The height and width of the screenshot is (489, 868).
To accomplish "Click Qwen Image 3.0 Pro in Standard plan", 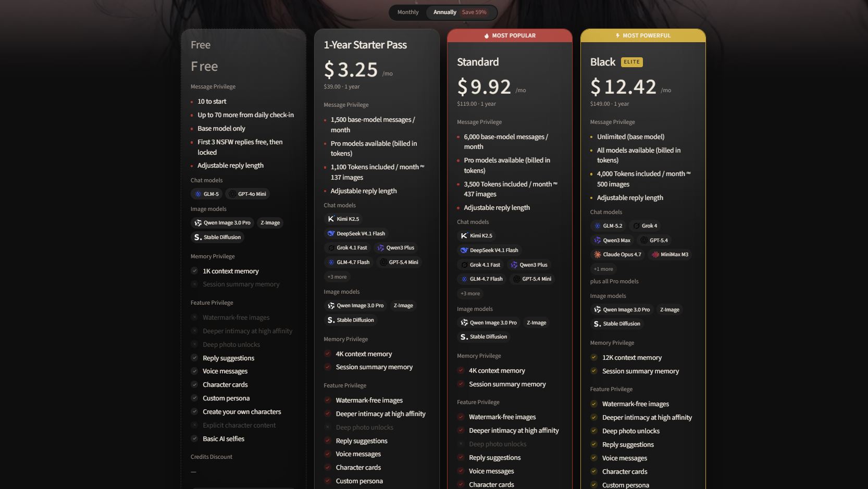I will pyautogui.click(x=489, y=323).
